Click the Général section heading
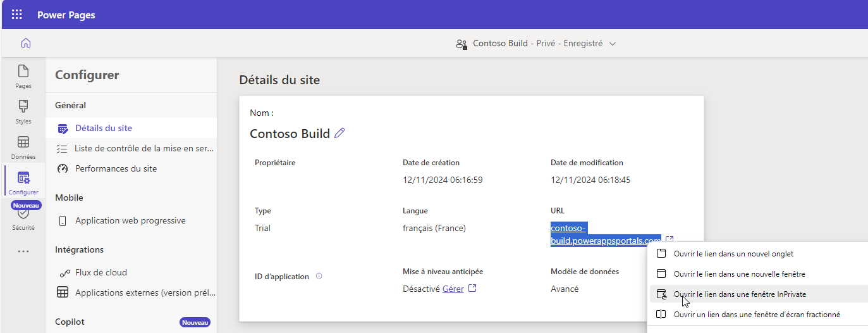 (x=70, y=105)
